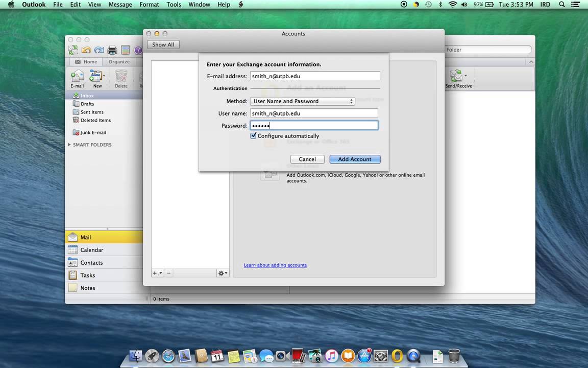The image size is (588, 368).
Task: Open App Store from the Dock
Action: [x=364, y=356]
